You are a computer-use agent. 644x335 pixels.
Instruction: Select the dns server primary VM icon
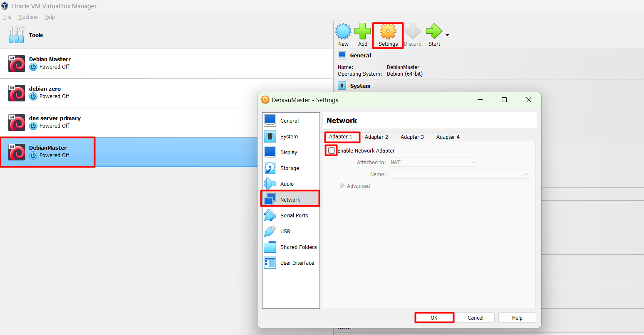pyautogui.click(x=17, y=123)
